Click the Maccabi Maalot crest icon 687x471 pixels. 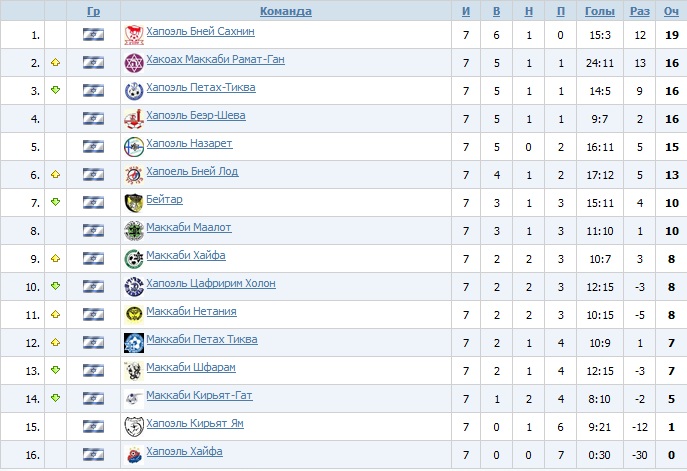point(133,231)
